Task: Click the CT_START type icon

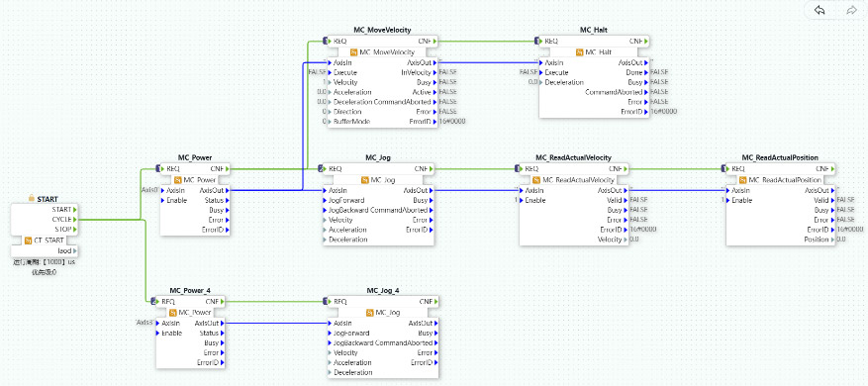Action: pyautogui.click(x=28, y=241)
